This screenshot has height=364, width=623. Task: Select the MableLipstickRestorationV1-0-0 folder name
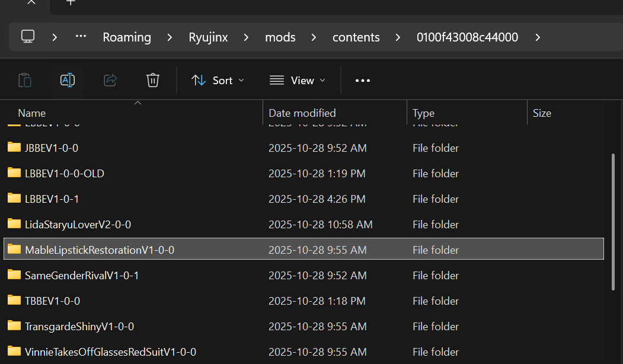click(100, 250)
